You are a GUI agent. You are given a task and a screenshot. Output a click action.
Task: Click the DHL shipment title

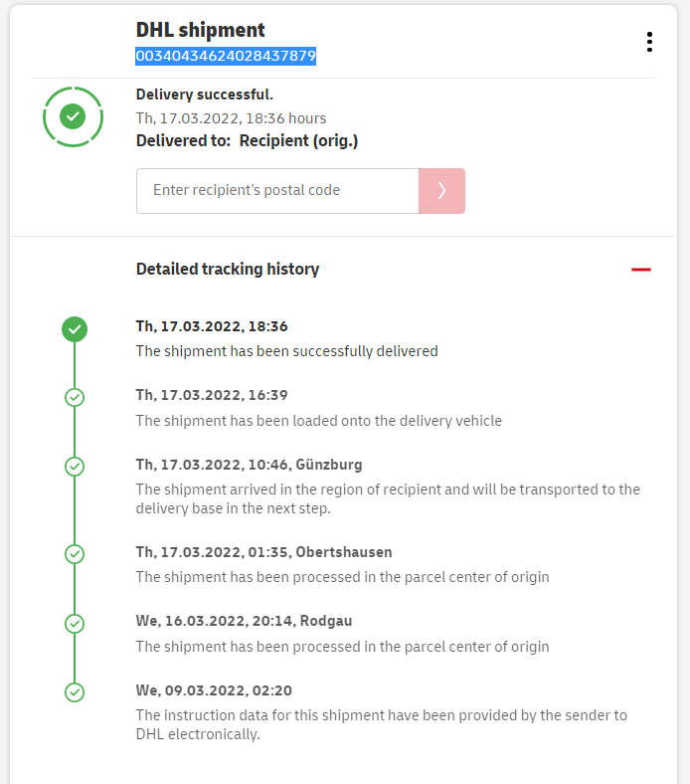pos(201,30)
